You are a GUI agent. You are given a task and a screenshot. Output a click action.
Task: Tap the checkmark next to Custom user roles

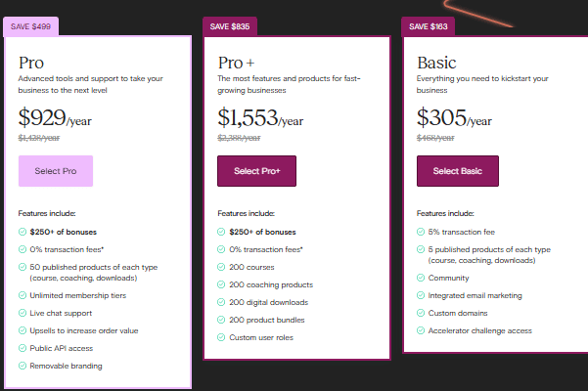pos(222,337)
